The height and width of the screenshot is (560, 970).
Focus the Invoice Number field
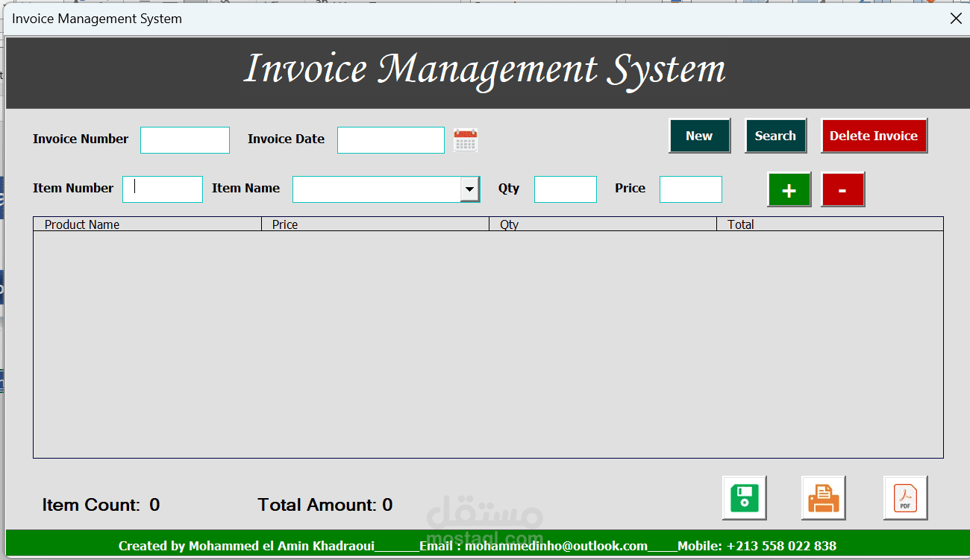[x=185, y=140]
